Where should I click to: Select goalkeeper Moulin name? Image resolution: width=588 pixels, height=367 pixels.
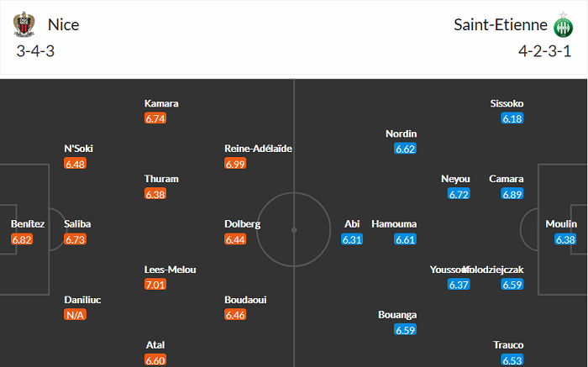(x=560, y=224)
